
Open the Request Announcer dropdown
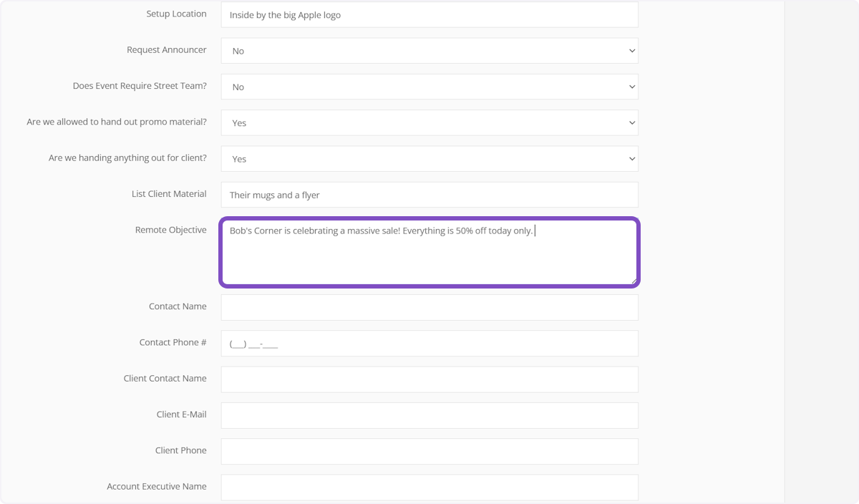[x=429, y=51]
